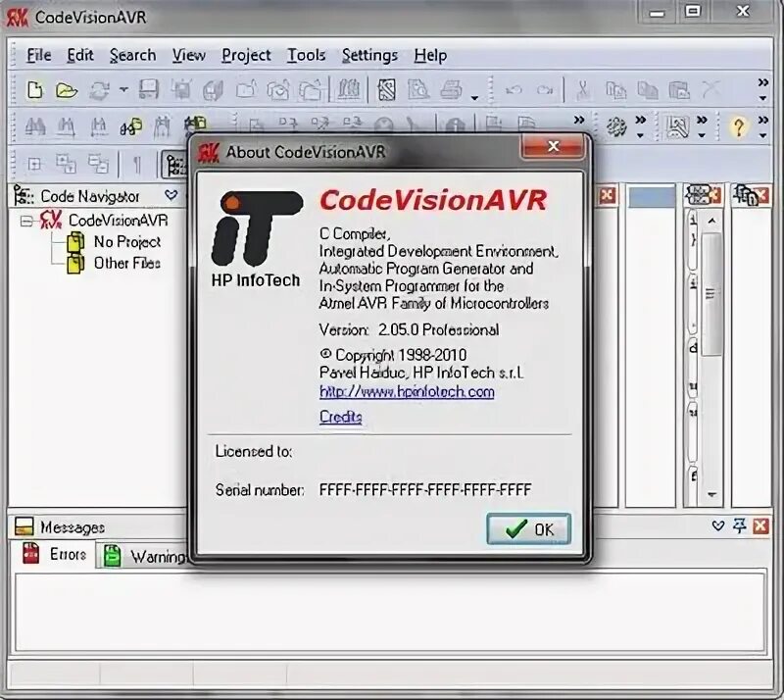784x700 pixels.
Task: Open the Messages panel dropdown arrow
Action: click(718, 525)
